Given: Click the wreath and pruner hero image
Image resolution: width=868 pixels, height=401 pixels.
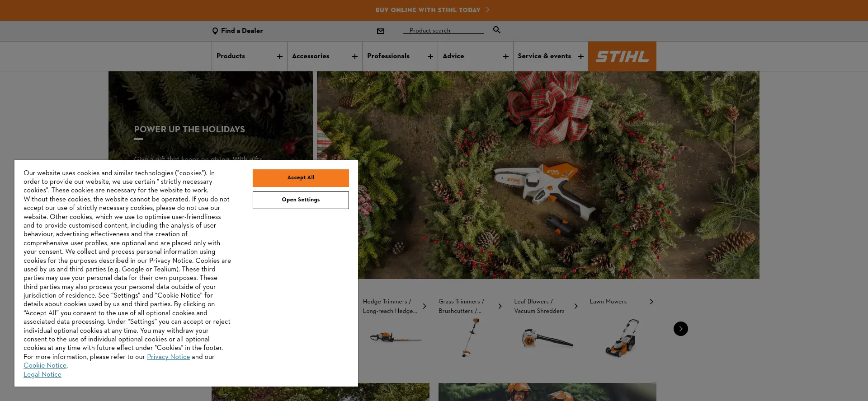Looking at the screenshot, I should coord(538,175).
